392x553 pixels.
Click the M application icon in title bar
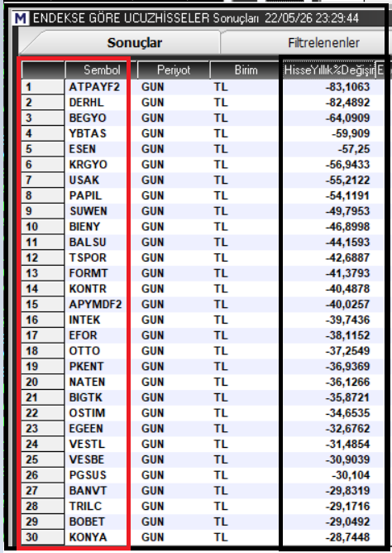[20, 17]
